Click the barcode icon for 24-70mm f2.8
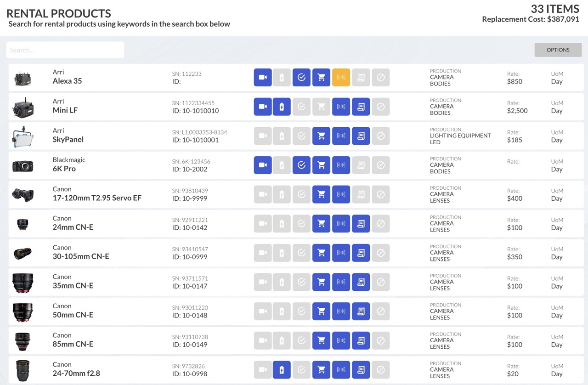Image resolution: width=588 pixels, height=385 pixels. coord(341,370)
